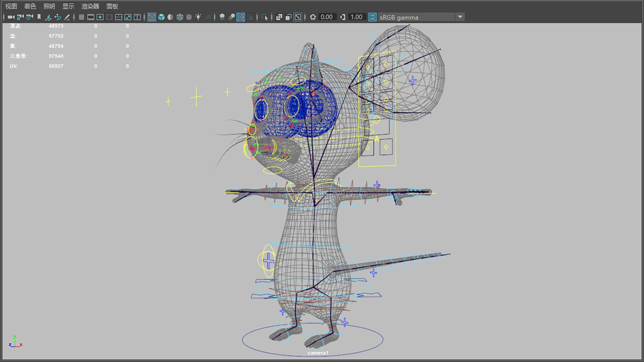Click the Exposure reset icon

click(x=313, y=17)
